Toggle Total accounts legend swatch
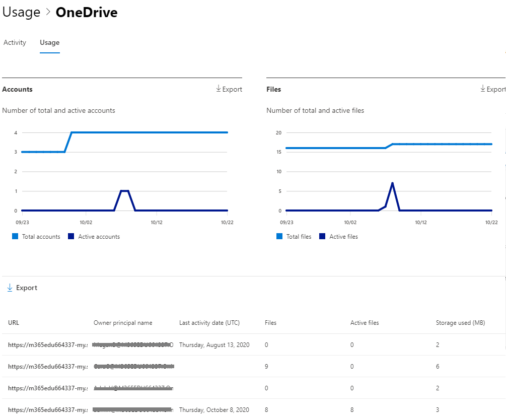Image resolution: width=506 pixels, height=420 pixels. click(15, 236)
